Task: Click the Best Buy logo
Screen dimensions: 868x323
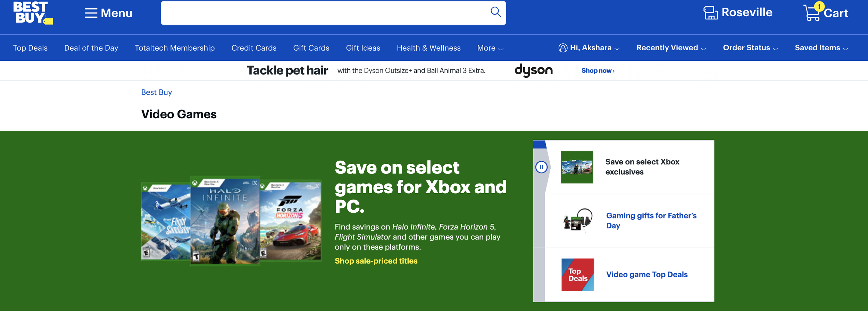Action: (x=33, y=13)
